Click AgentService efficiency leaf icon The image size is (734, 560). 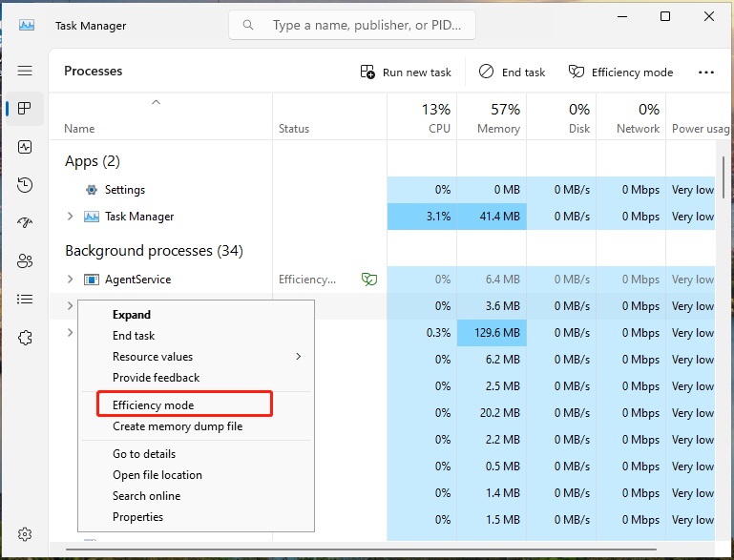(369, 280)
